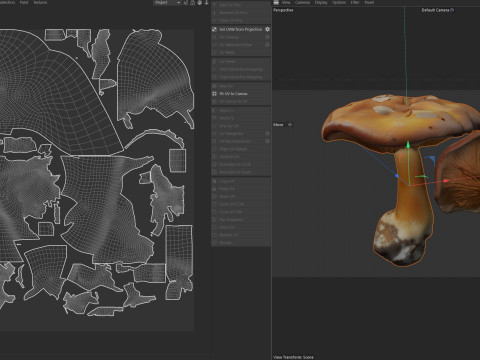The height and width of the screenshot is (360, 480).
Task: Click the icon beside Fit UV to Canvas
Action: coord(215,94)
